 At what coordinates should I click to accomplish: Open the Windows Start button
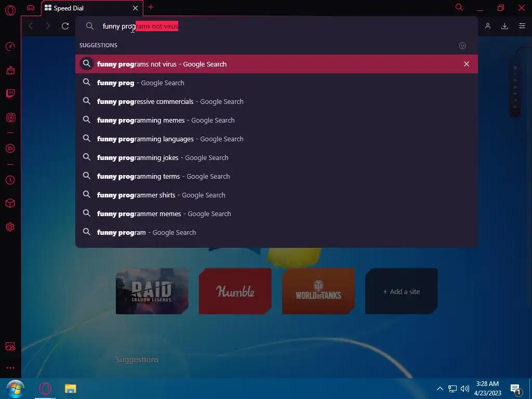point(15,389)
